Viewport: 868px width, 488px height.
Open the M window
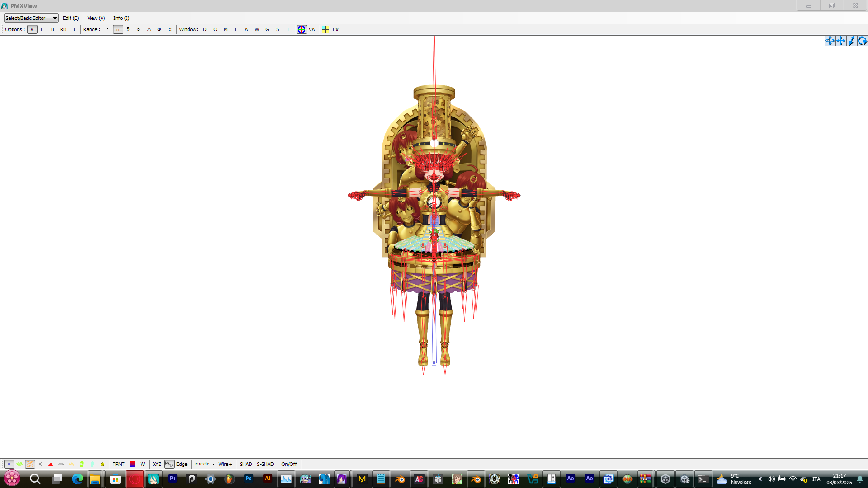[226, 29]
